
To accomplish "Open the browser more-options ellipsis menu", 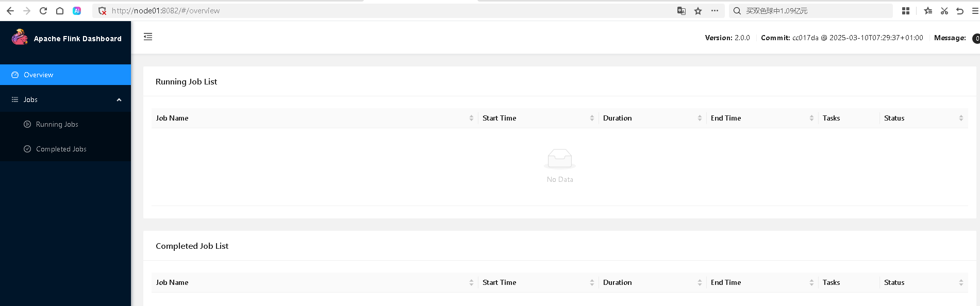I will [x=715, y=10].
